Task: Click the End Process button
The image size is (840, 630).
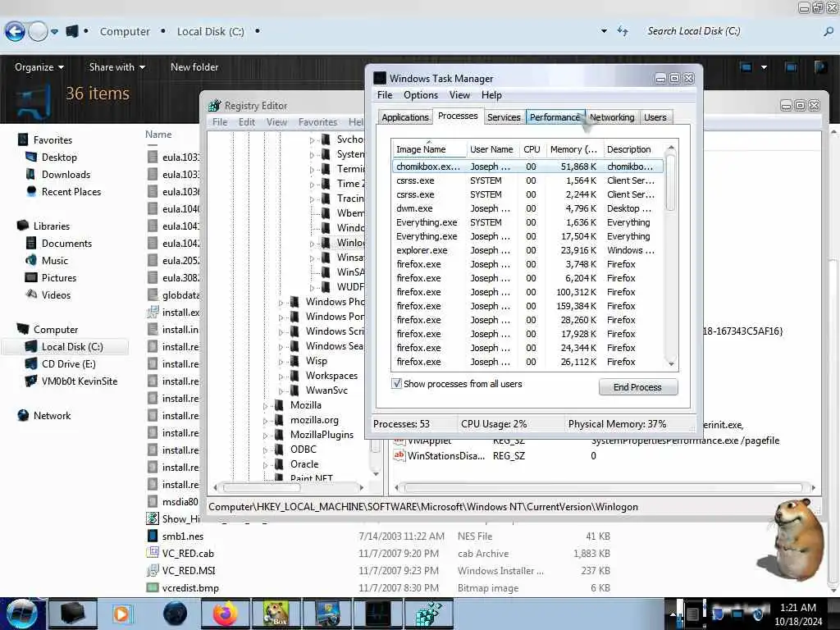Action: coord(638,387)
